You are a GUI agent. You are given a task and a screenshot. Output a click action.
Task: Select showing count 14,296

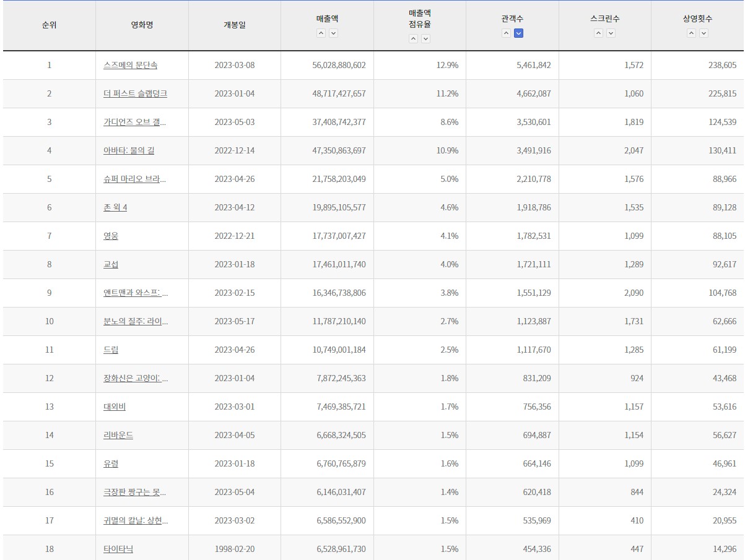point(725,549)
